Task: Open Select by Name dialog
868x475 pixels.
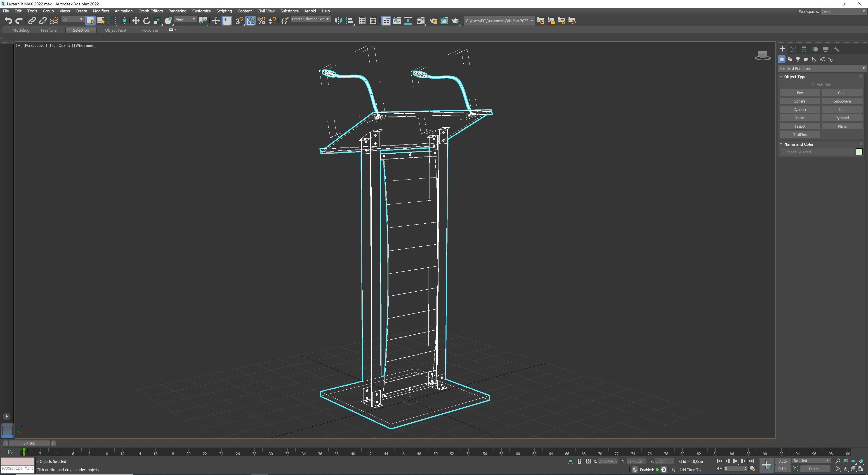Action: [x=101, y=21]
